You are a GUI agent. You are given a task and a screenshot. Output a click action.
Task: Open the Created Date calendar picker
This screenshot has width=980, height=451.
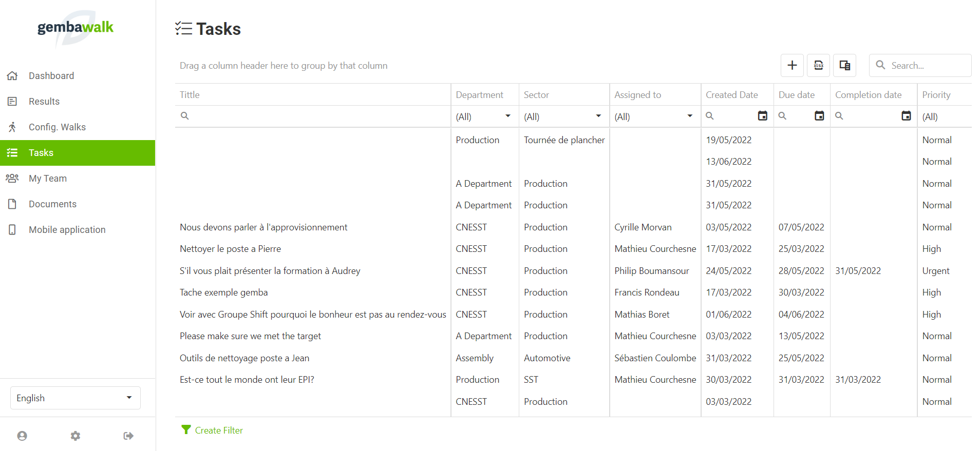pos(763,116)
